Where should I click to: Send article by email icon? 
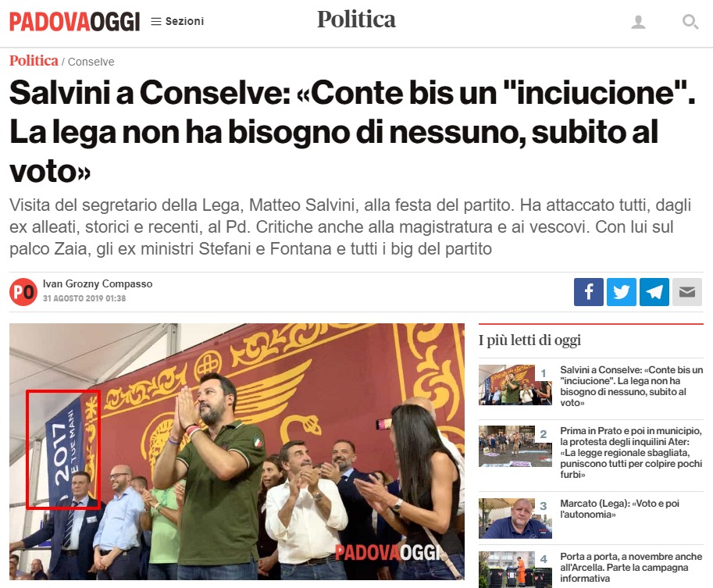[x=687, y=292]
